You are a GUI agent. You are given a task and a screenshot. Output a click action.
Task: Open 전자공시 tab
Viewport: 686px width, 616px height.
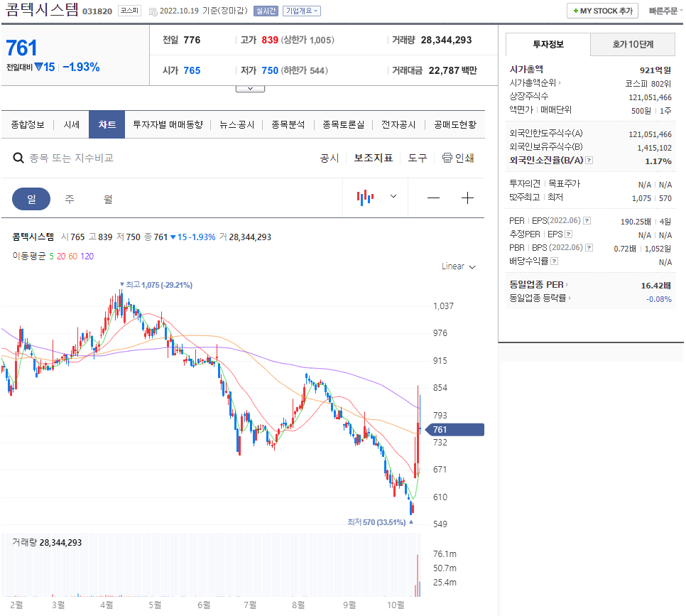pos(398,125)
